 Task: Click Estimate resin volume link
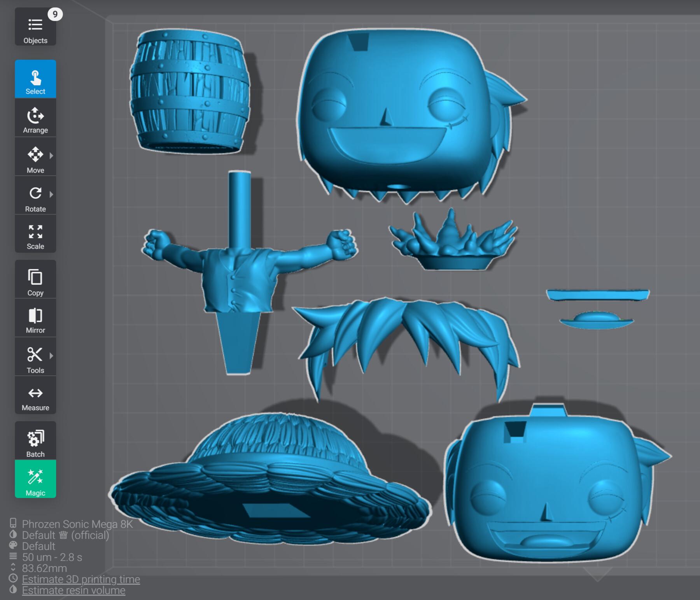coord(73,590)
